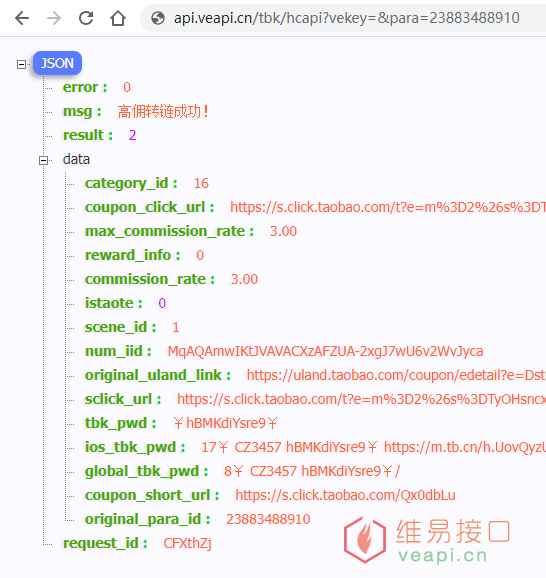
Task: Go back to the previous page
Action: (22, 18)
